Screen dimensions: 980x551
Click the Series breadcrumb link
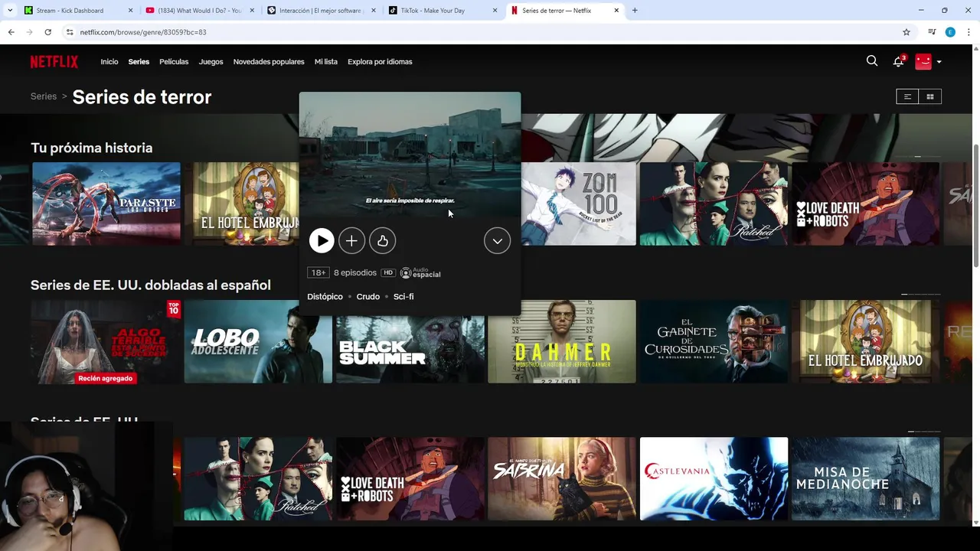tap(44, 96)
